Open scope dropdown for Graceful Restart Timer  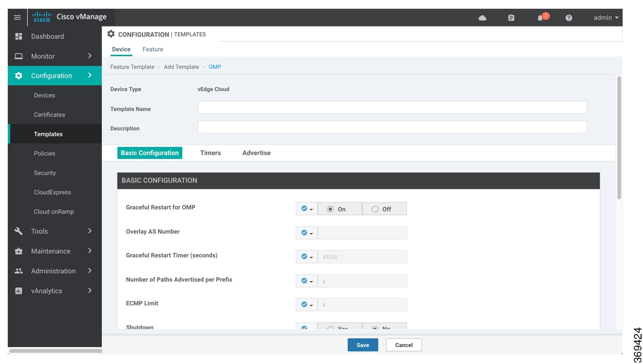click(x=306, y=257)
